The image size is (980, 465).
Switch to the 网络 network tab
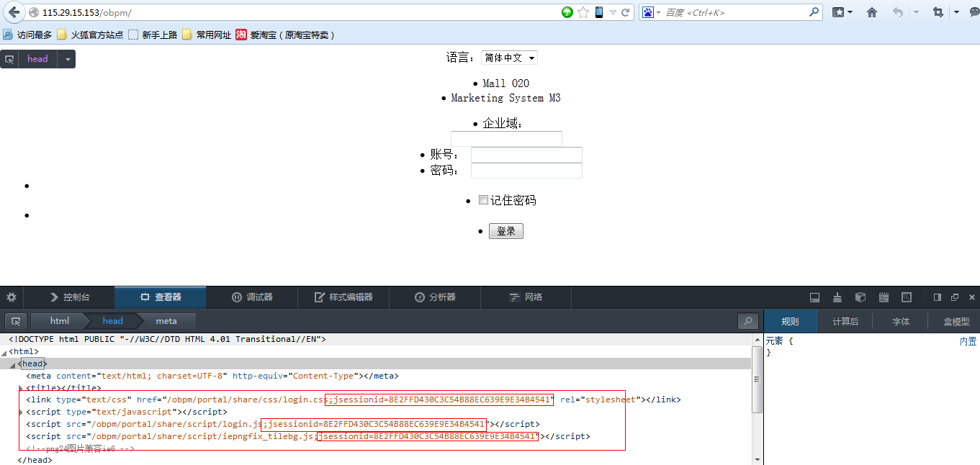click(x=526, y=297)
